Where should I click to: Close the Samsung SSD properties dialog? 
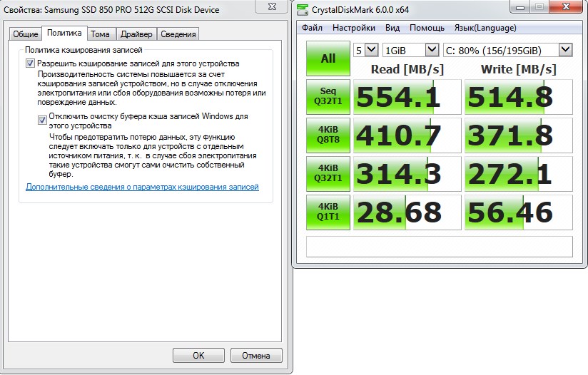pyautogui.click(x=273, y=6)
